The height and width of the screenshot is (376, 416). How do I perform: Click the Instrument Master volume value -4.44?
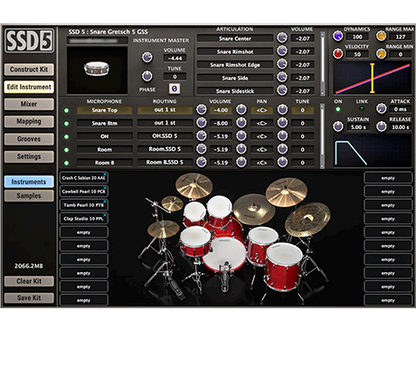(175, 58)
